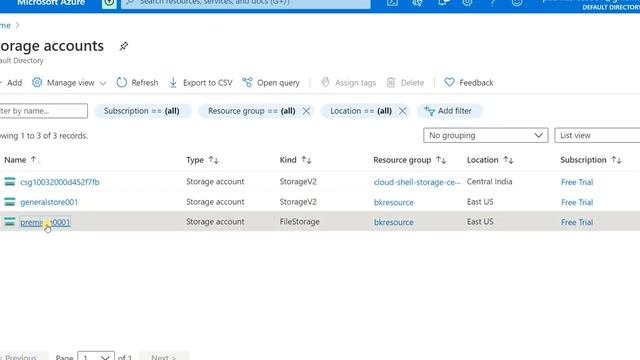Remove the Location filter
Viewport: 640px width, 360px height.
pos(402,111)
